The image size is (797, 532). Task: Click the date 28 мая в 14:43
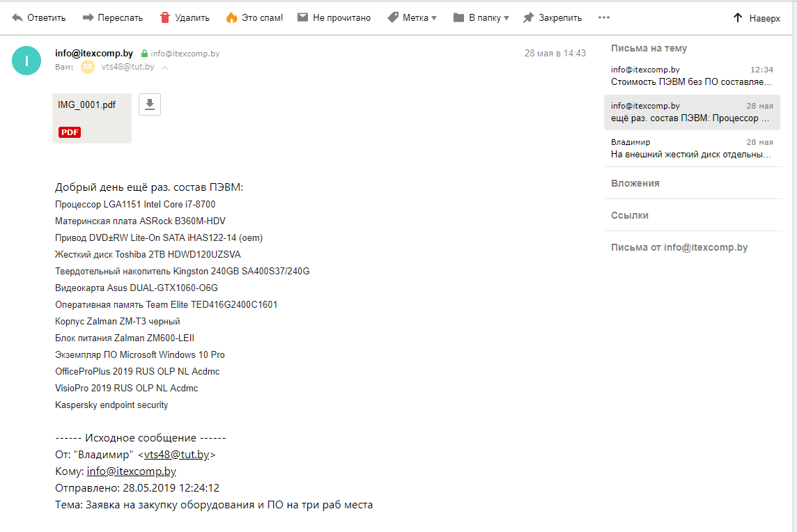tap(555, 54)
